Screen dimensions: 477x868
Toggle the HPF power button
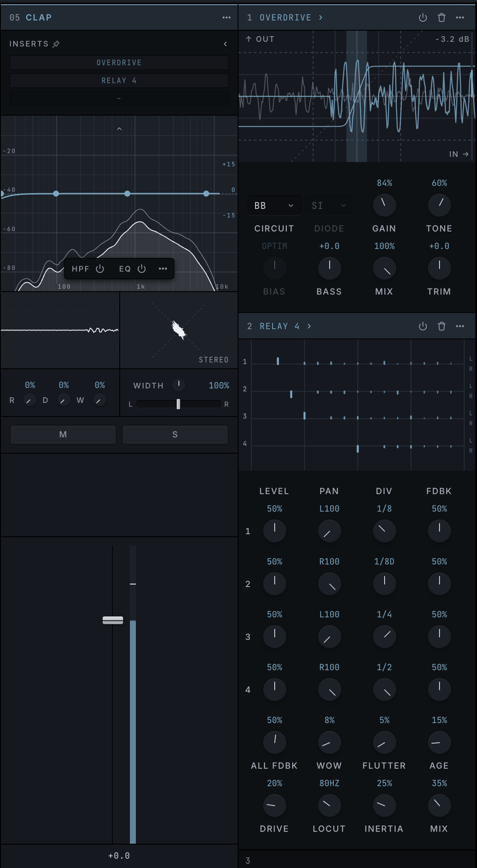pos(100,269)
